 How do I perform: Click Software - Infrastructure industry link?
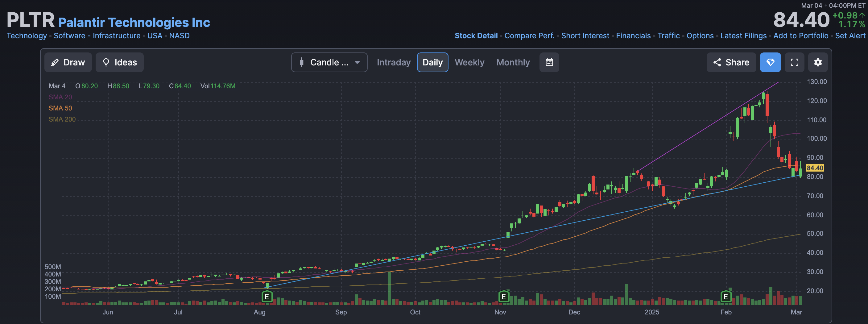click(x=97, y=36)
